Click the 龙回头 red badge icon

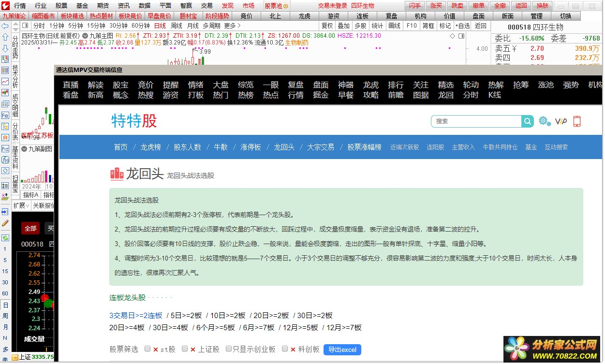coord(117,174)
